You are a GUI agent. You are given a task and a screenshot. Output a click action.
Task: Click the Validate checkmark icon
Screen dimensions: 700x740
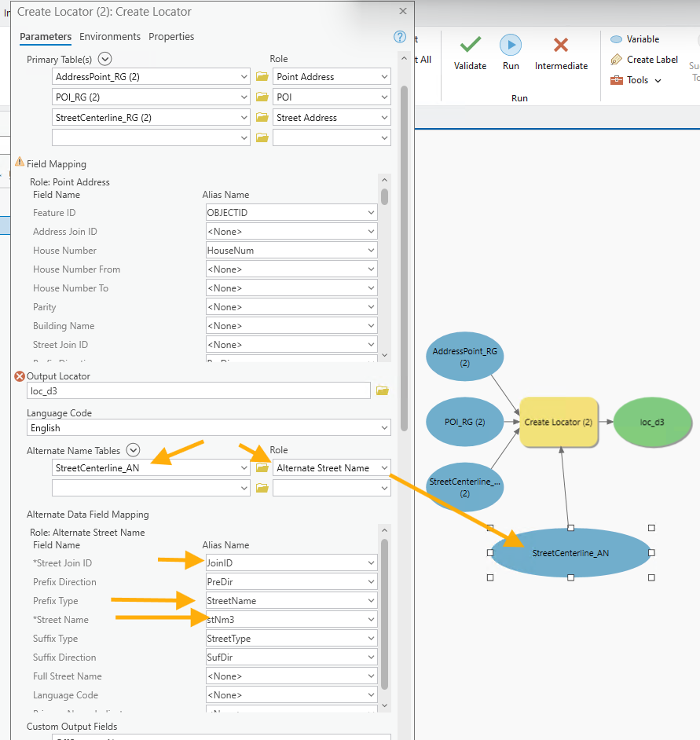click(470, 46)
